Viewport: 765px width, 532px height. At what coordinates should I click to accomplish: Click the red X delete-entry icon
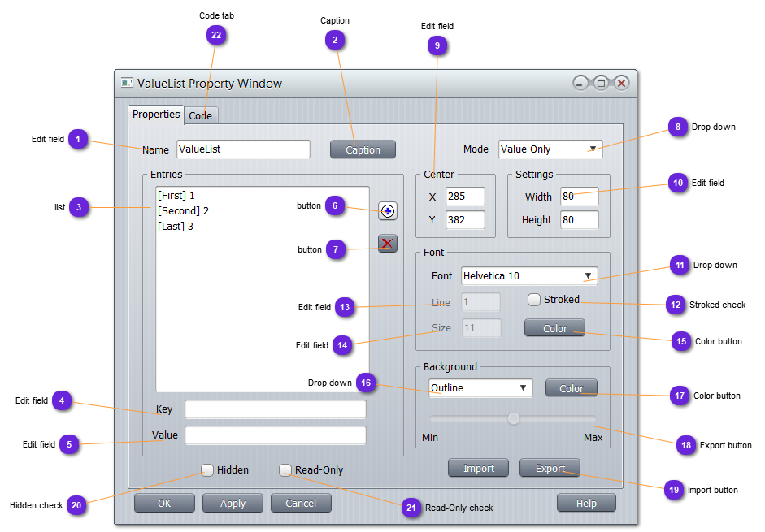(388, 243)
